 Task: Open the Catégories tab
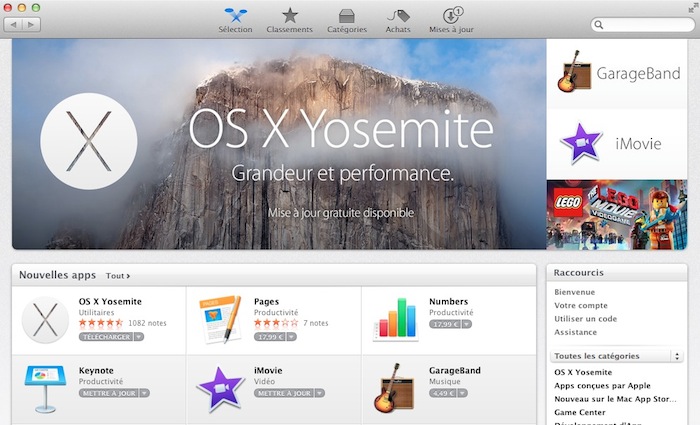[347, 21]
